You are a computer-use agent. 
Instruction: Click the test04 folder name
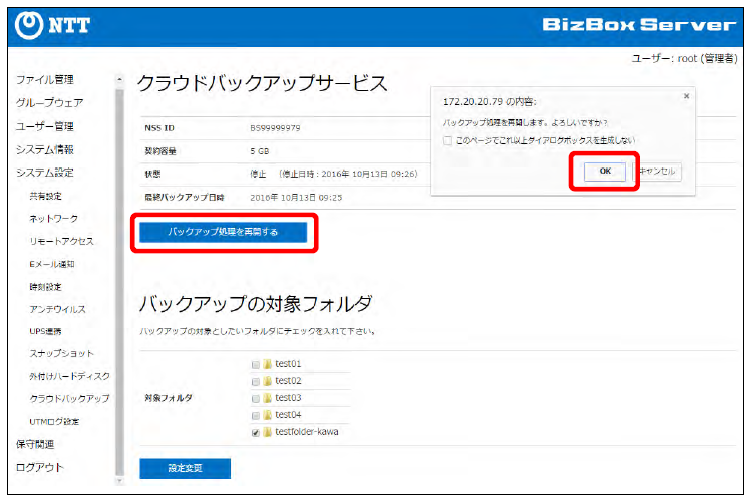288,415
